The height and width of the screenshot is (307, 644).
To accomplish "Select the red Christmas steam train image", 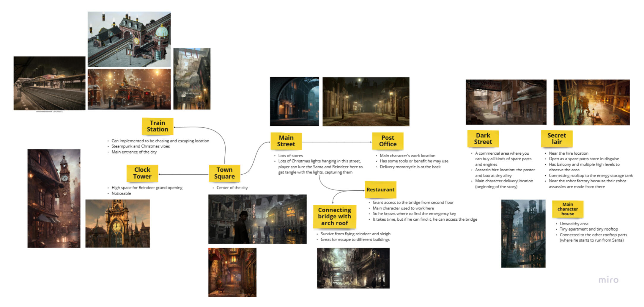I will tap(129, 89).
